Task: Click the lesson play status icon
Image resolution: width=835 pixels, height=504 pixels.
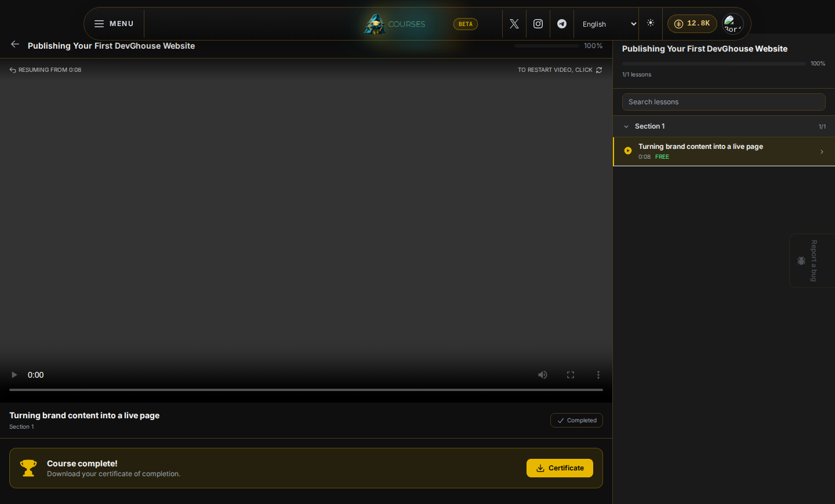Action: point(628,151)
